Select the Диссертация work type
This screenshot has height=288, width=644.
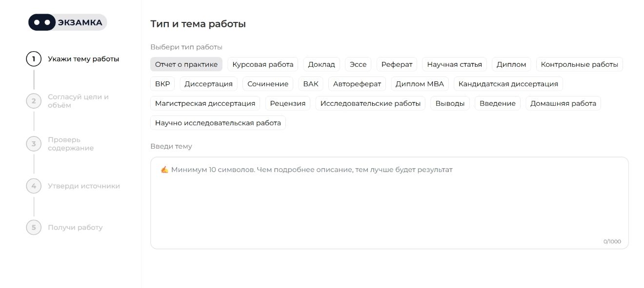[208, 83]
